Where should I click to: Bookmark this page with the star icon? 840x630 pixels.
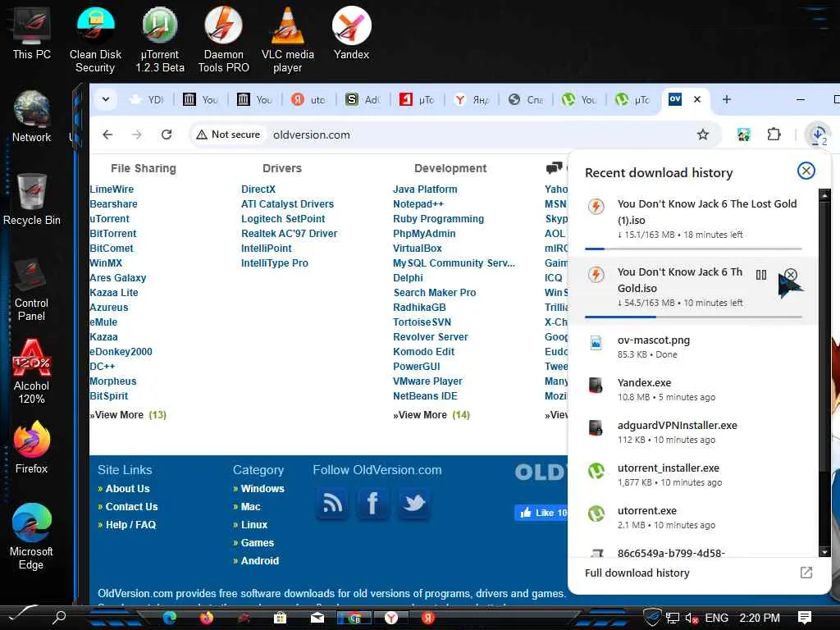click(703, 135)
